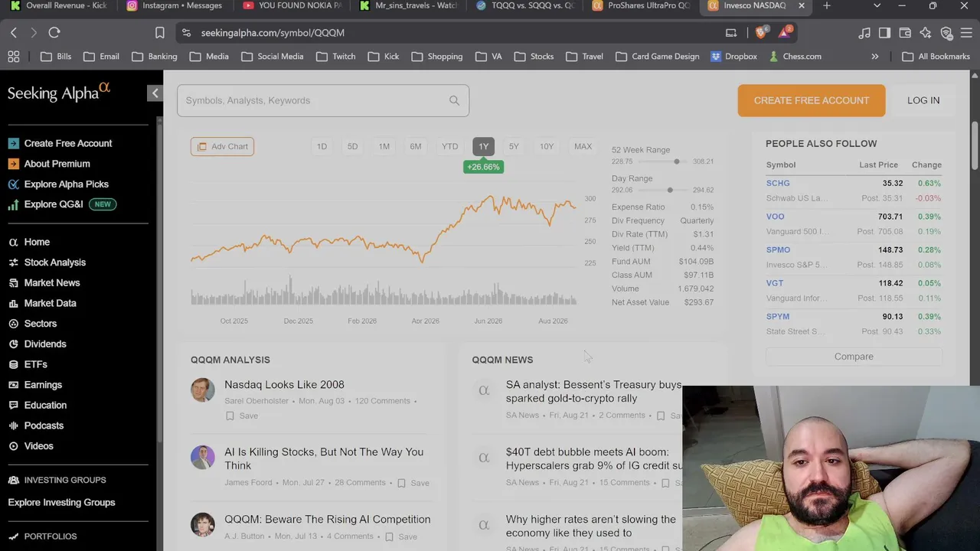This screenshot has width=980, height=551.
Task: Select the 5D chart range
Action: 352,146
